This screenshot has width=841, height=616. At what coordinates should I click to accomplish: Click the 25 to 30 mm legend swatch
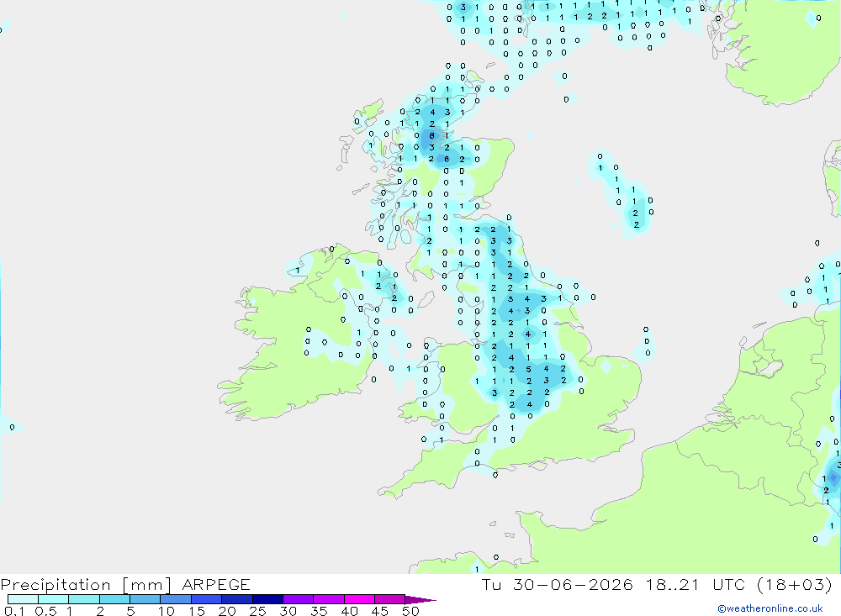tap(267, 599)
